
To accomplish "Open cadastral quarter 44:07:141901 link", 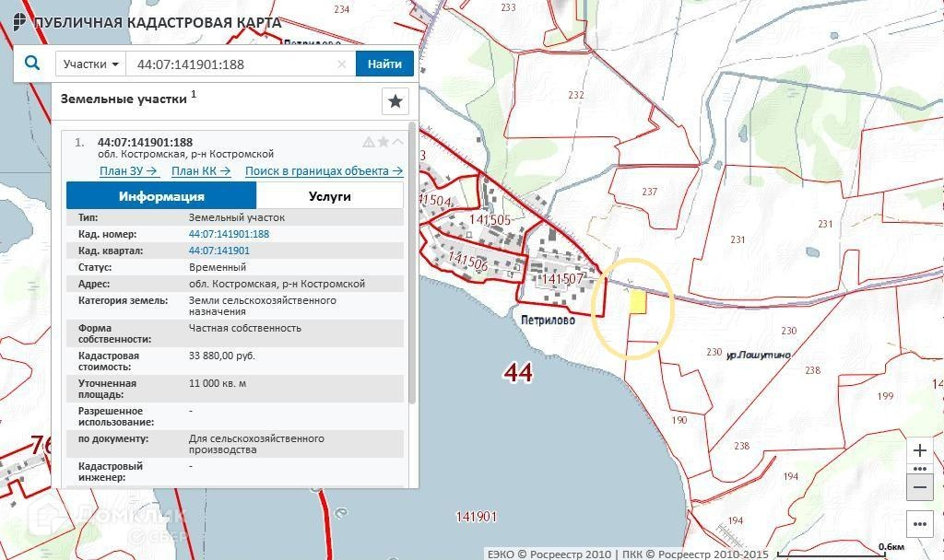I will pos(218,251).
